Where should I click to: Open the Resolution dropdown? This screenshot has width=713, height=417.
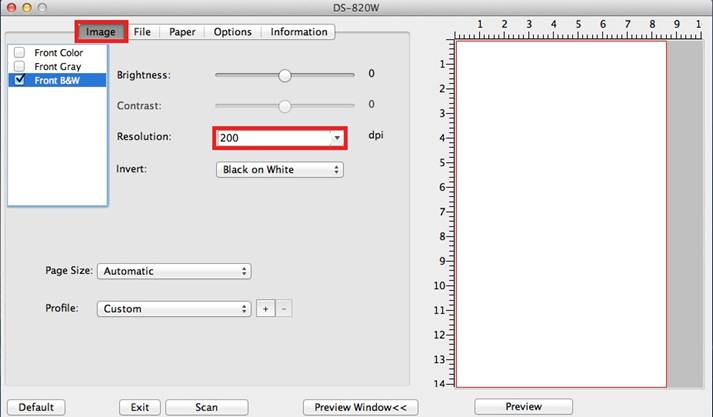(x=279, y=137)
